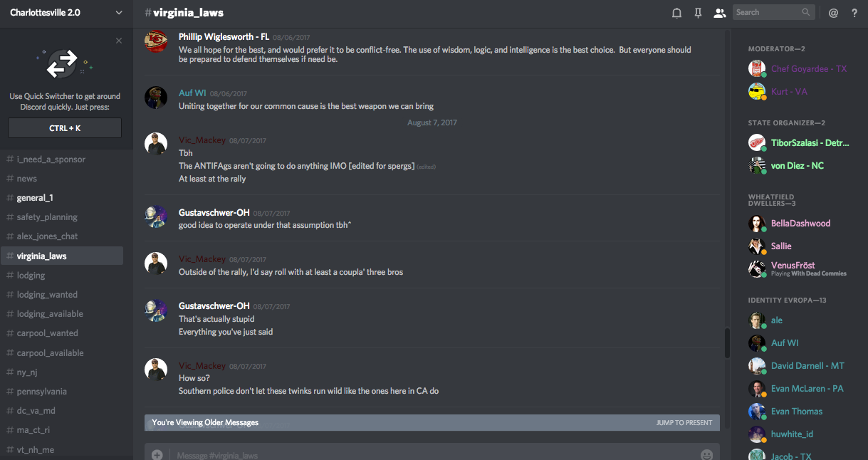The image size is (868, 460).
Task: Open the carpool_wanted channel
Action: click(x=47, y=333)
